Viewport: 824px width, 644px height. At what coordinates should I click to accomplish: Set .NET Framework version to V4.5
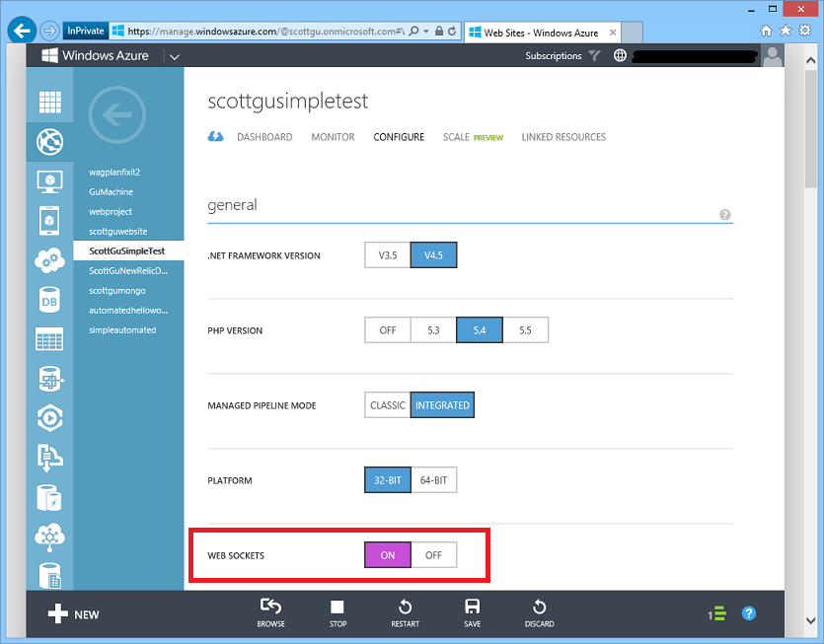pyautogui.click(x=433, y=255)
